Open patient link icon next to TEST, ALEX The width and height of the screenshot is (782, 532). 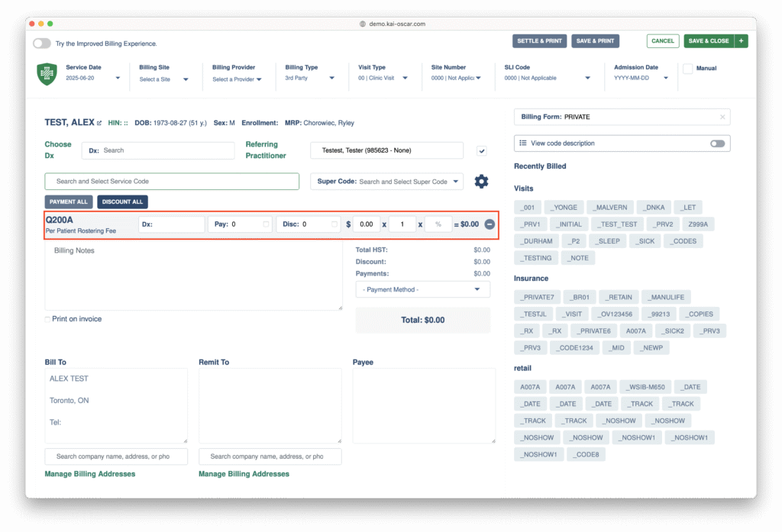(99, 123)
